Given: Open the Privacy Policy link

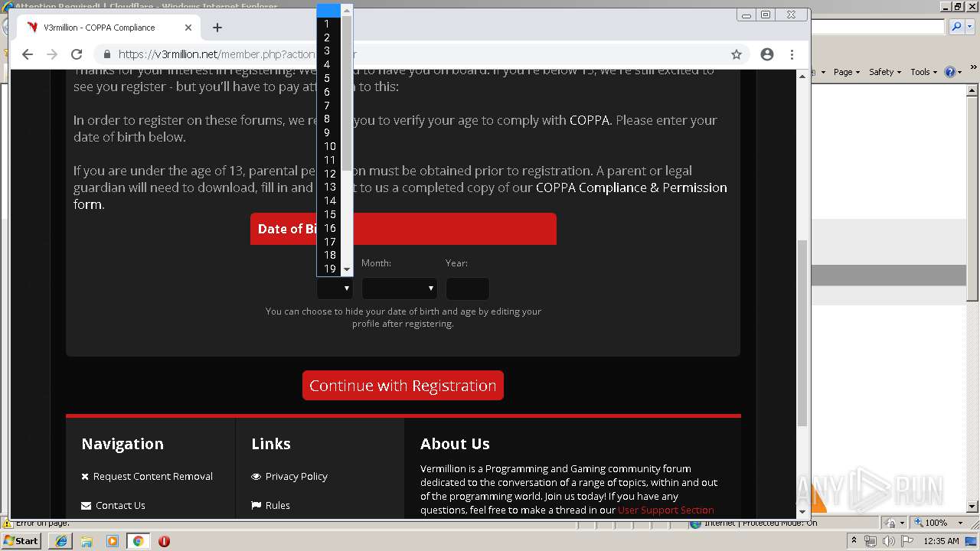Looking at the screenshot, I should [x=296, y=476].
